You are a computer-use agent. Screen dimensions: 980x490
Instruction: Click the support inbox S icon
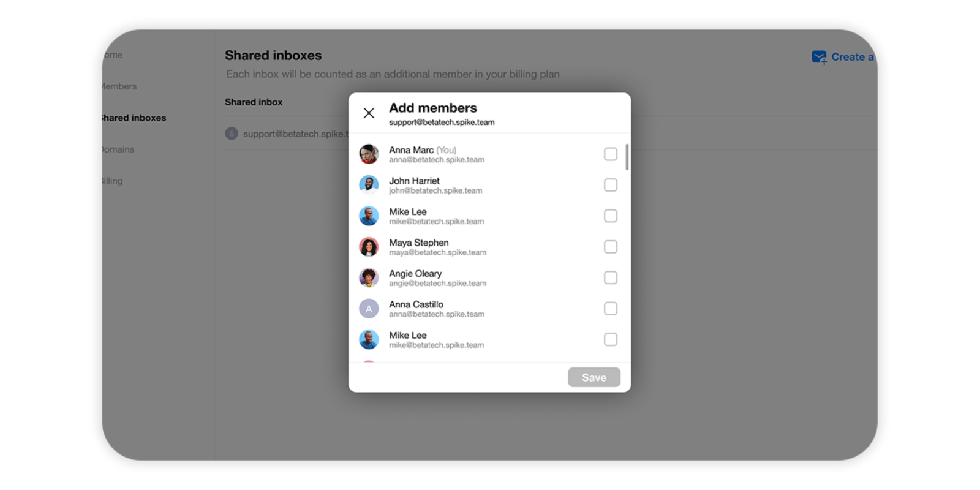click(232, 134)
